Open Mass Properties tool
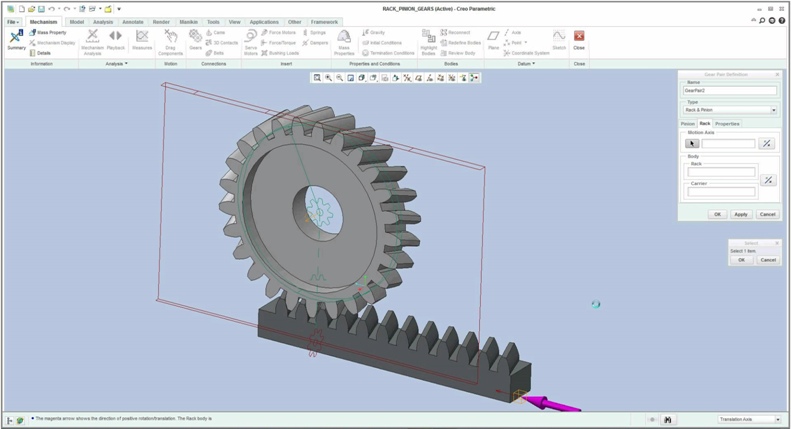This screenshot has width=791, height=429. (x=344, y=38)
